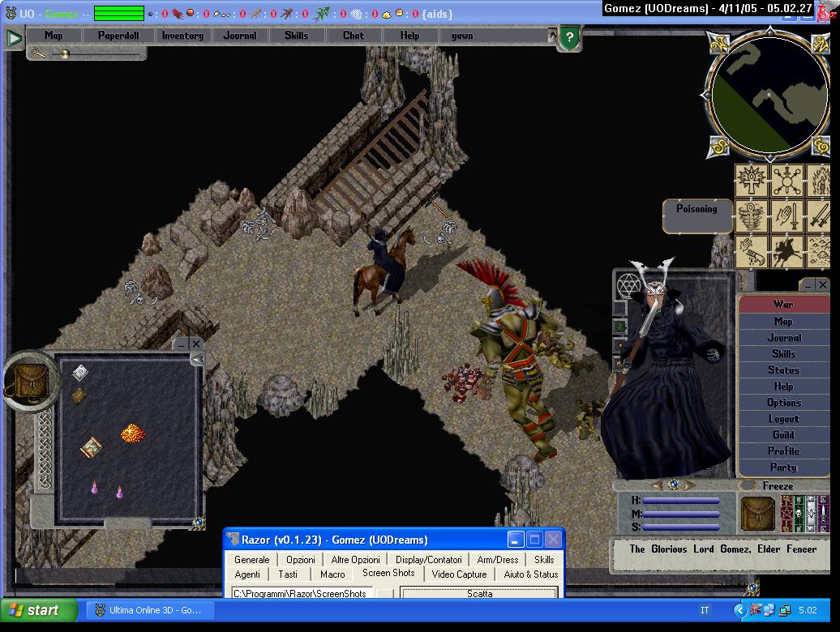Viewport: 840px width, 632px height.
Task: Open Skills from the top menu bar
Action: [296, 36]
